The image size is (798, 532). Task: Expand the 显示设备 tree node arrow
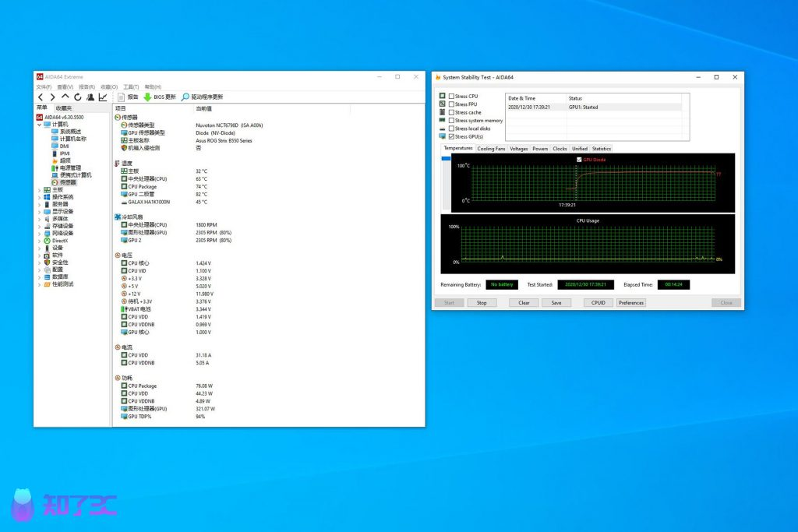[x=39, y=212]
